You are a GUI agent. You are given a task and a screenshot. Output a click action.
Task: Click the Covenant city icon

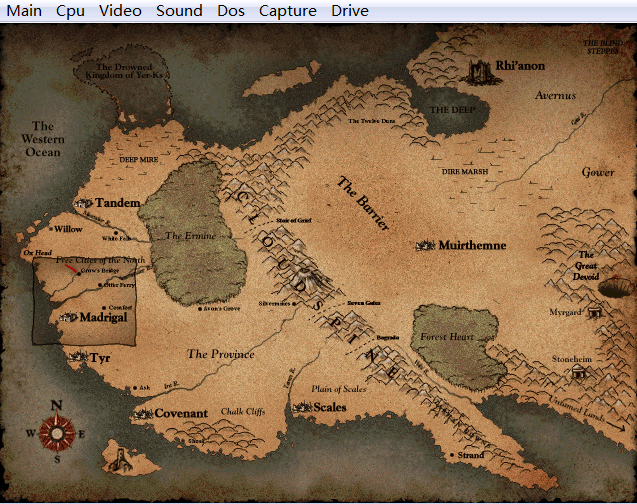[x=143, y=414]
